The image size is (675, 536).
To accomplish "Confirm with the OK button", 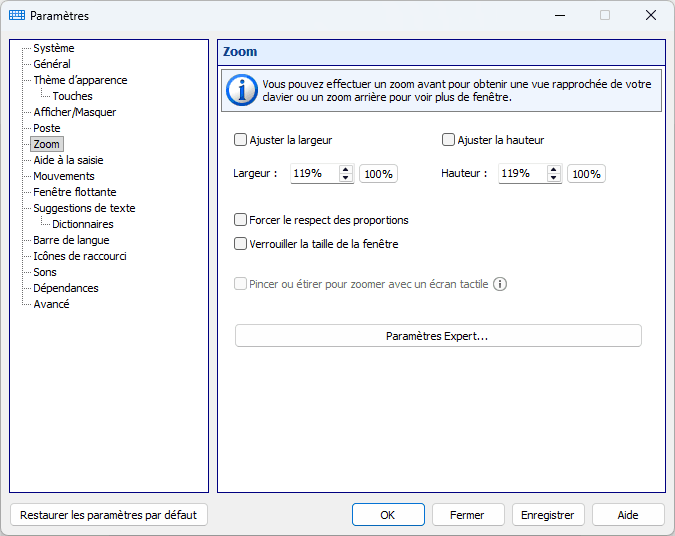I will coord(388,515).
